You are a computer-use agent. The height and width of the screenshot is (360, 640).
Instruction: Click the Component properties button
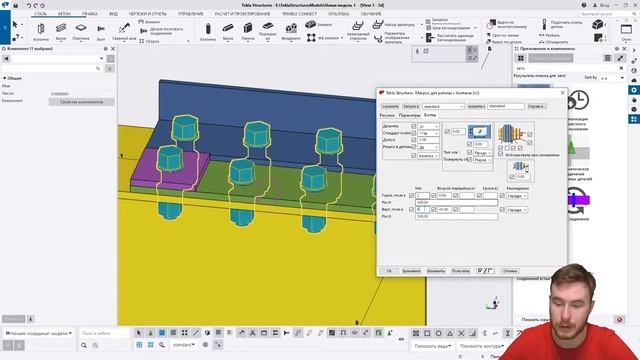click(x=81, y=102)
